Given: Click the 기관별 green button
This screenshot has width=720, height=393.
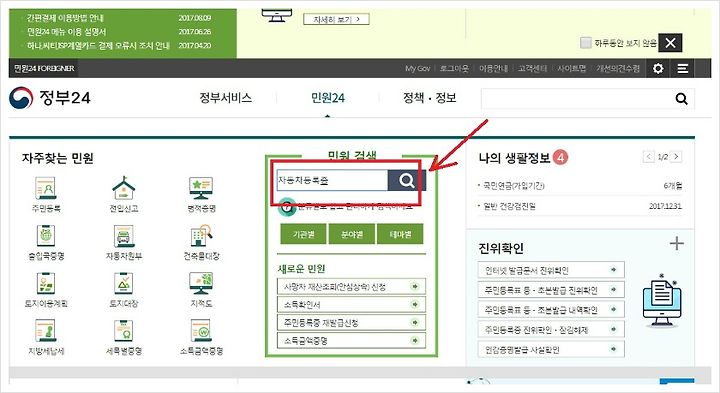Looking at the screenshot, I should (x=304, y=234).
